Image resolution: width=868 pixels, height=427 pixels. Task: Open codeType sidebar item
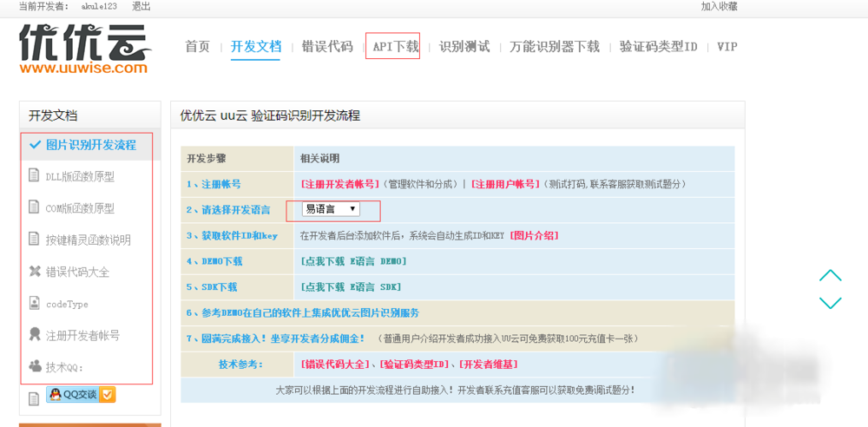pyautogui.click(x=67, y=304)
